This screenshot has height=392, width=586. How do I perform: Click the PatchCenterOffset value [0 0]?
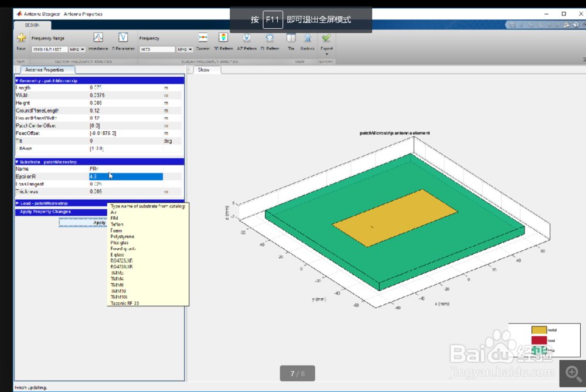tap(125, 125)
